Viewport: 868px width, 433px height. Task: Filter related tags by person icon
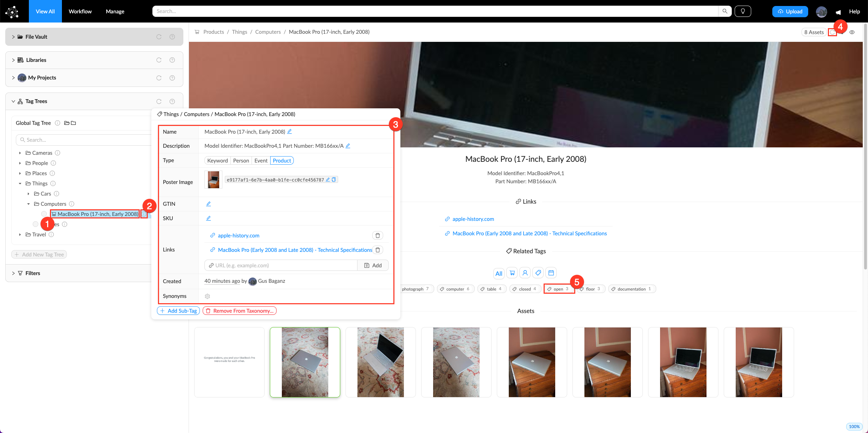525,273
